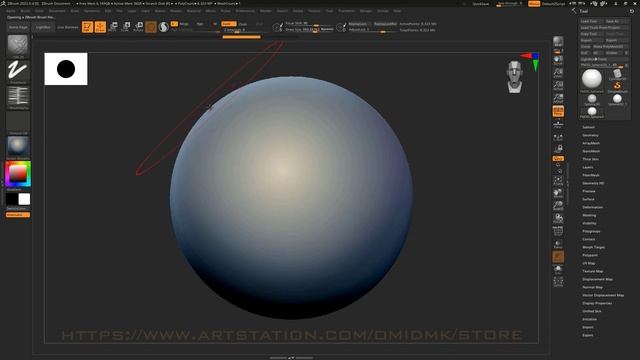Select the Draw mode button

(x=100, y=27)
